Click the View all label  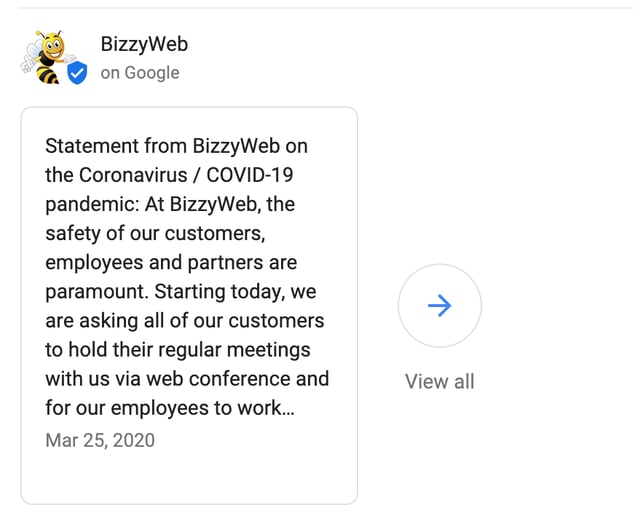(x=440, y=381)
